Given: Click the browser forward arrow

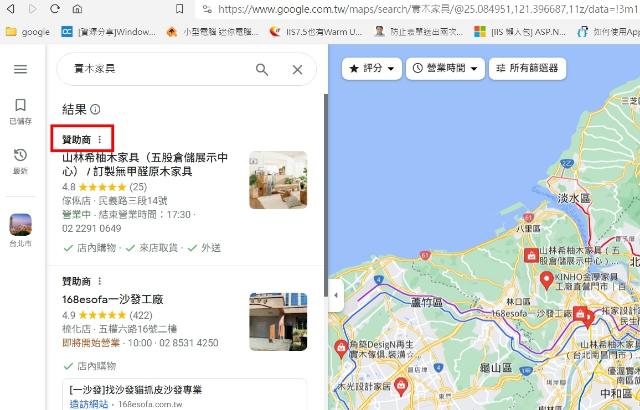Looking at the screenshot, I should (33, 9).
